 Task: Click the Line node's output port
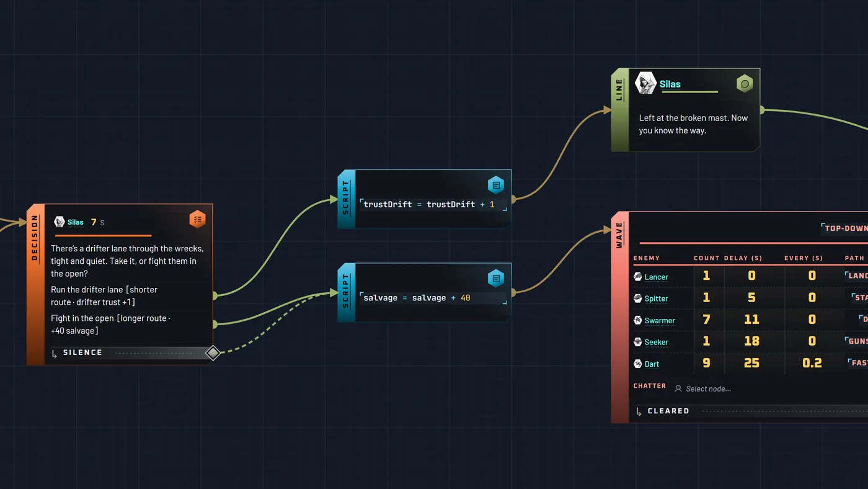click(762, 110)
